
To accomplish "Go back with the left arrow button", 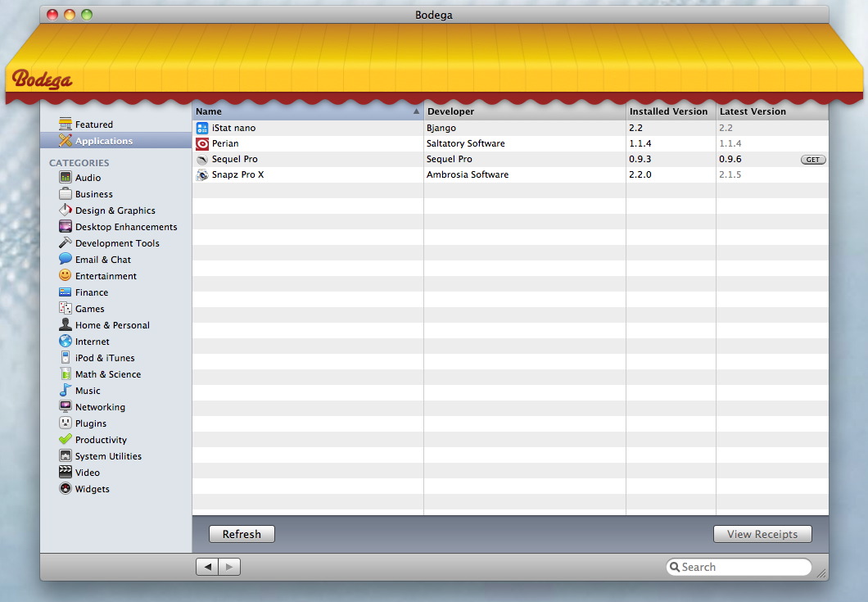I will coord(207,567).
